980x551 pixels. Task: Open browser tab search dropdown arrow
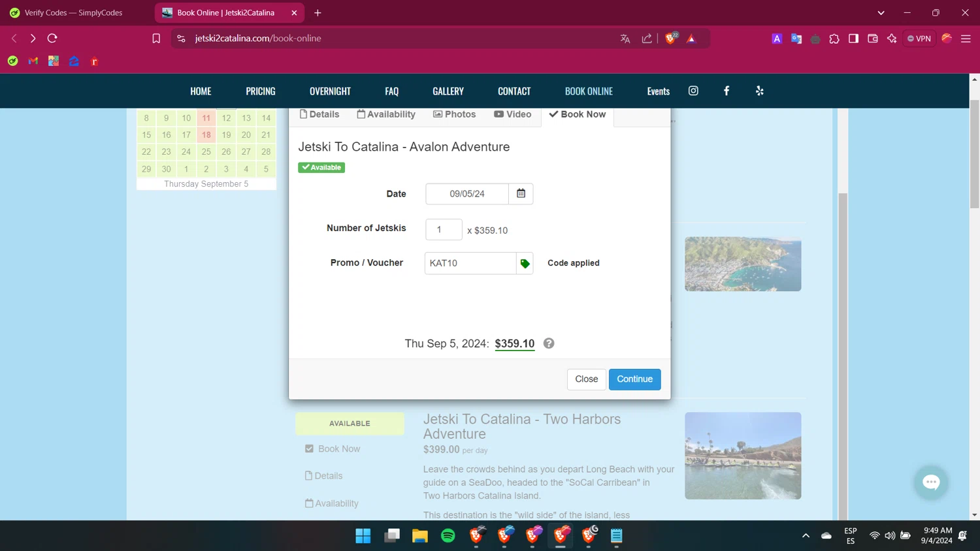click(881, 13)
